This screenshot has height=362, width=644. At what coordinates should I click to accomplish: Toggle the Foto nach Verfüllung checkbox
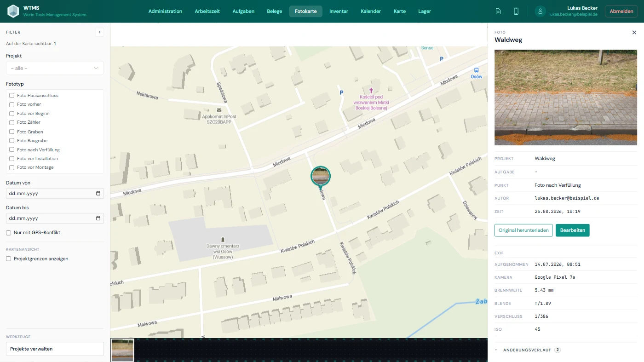(x=12, y=150)
